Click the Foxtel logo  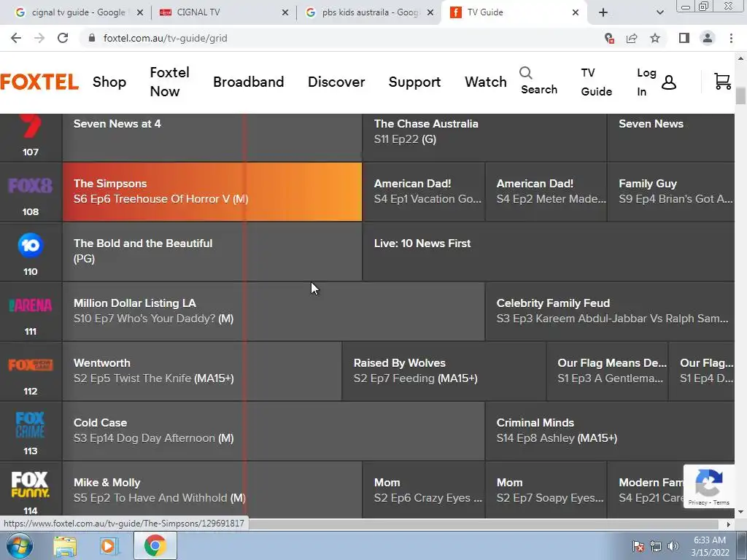coord(39,82)
